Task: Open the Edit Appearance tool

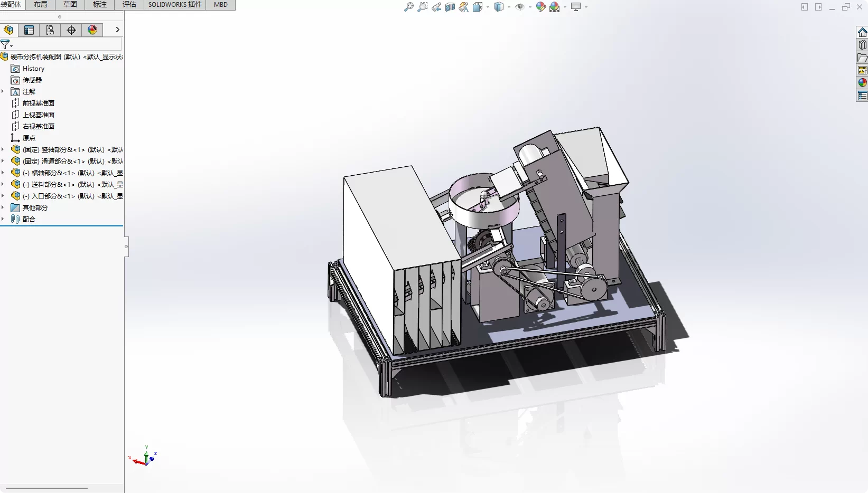Action: pos(541,7)
